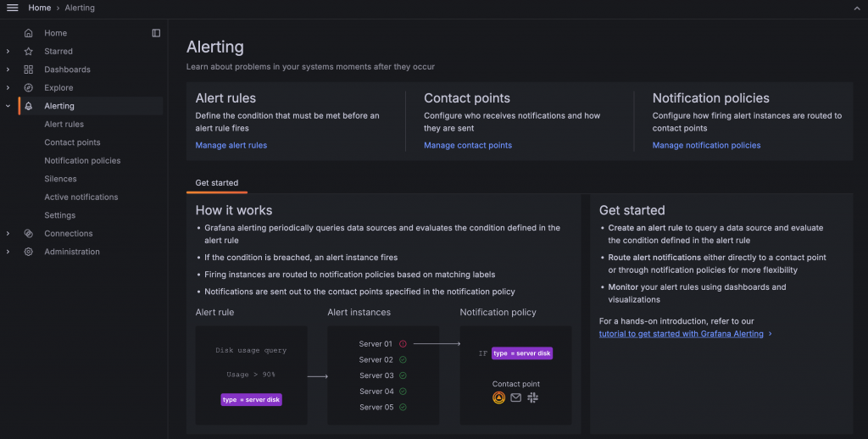Click the Starred star icon
868x439 pixels.
click(29, 52)
